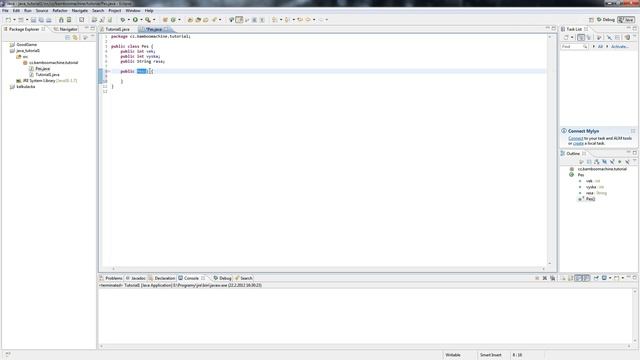This screenshot has width=640, height=360.
Task: Open the New Task dropdown arrow
Action: pyautogui.click(x=572, y=37)
